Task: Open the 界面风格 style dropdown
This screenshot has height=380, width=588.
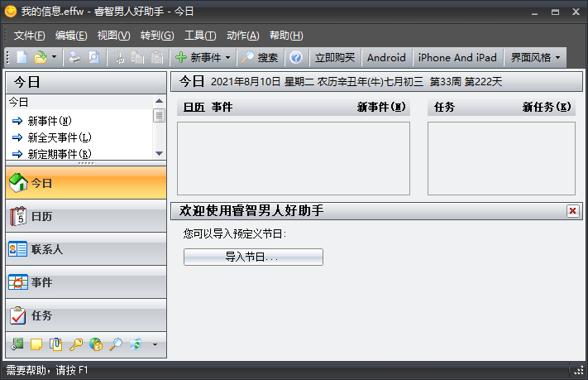Action: point(535,58)
